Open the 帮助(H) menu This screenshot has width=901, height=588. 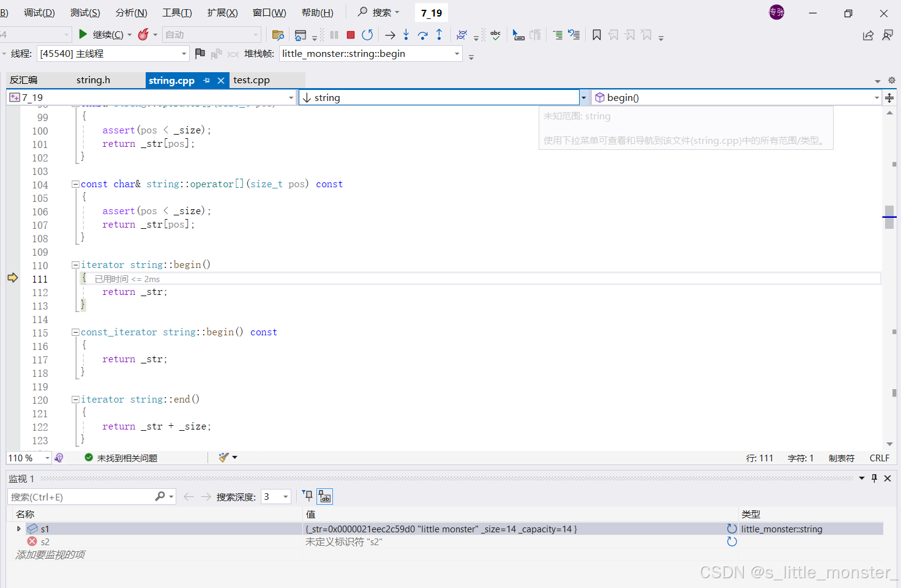tap(317, 13)
